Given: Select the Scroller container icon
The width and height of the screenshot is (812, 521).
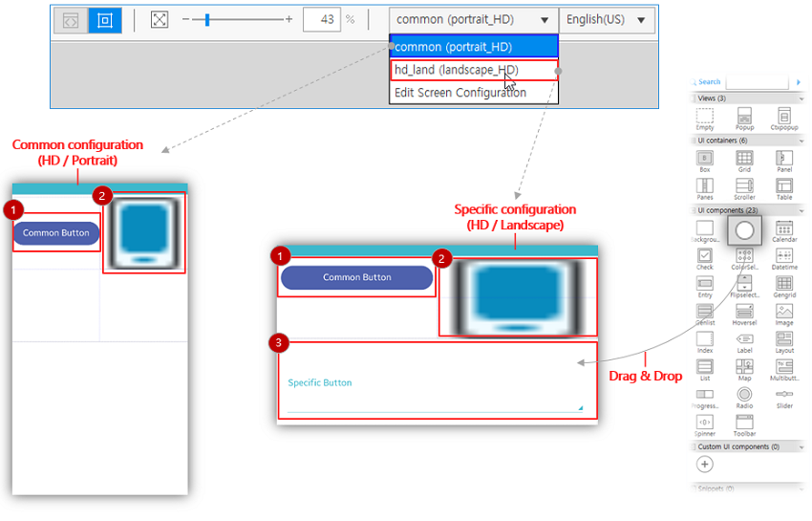Looking at the screenshot, I should (744, 186).
